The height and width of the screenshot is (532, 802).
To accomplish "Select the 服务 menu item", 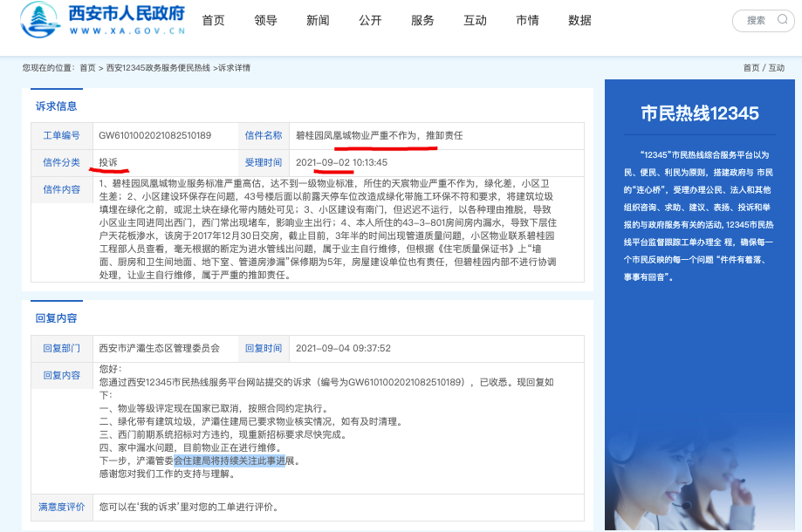I will coord(422,20).
